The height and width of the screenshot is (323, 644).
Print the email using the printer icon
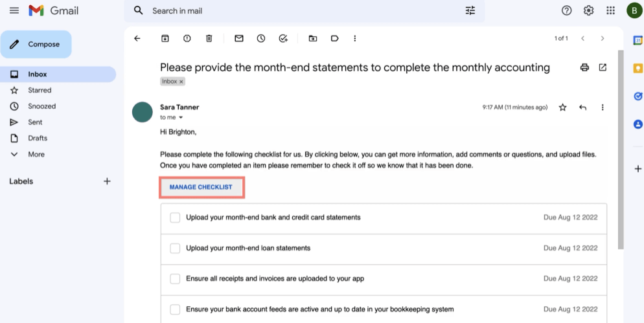584,67
